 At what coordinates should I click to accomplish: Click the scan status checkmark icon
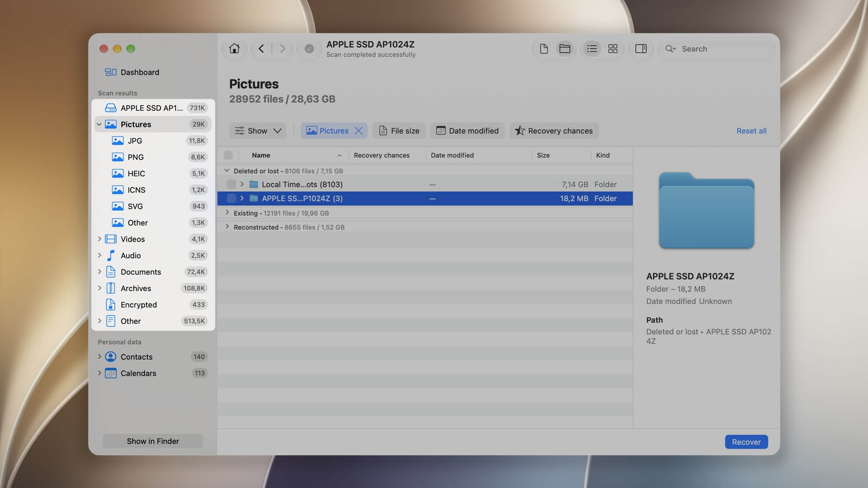click(309, 49)
